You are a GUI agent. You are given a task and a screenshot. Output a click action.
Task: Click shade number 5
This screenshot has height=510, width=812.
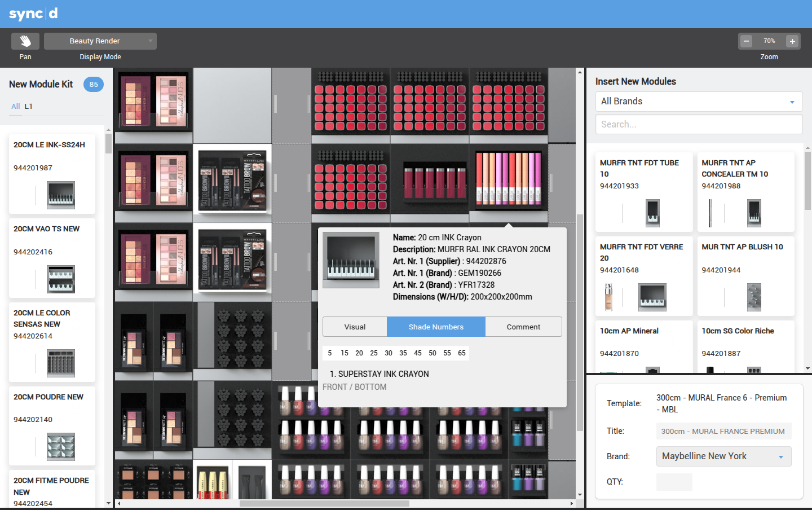330,353
